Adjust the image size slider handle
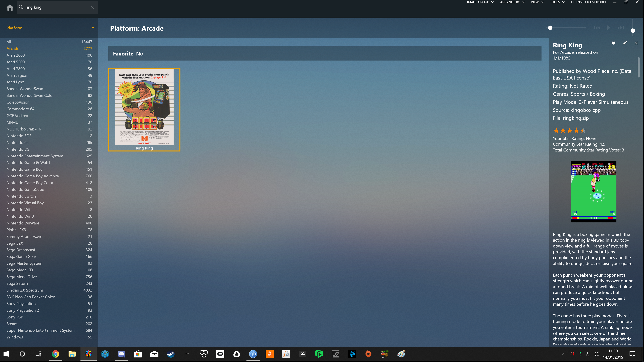644x362 pixels. click(550, 28)
